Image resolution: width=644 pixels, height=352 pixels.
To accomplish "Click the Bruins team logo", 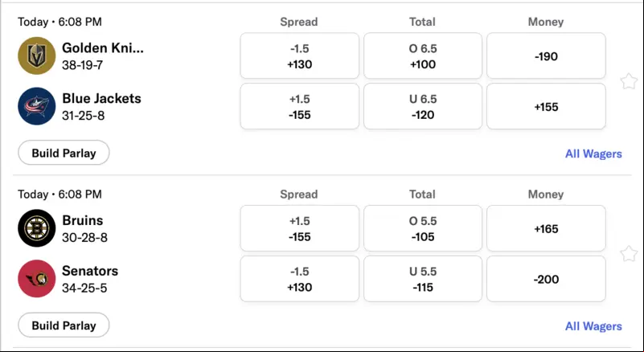I will tap(36, 228).
